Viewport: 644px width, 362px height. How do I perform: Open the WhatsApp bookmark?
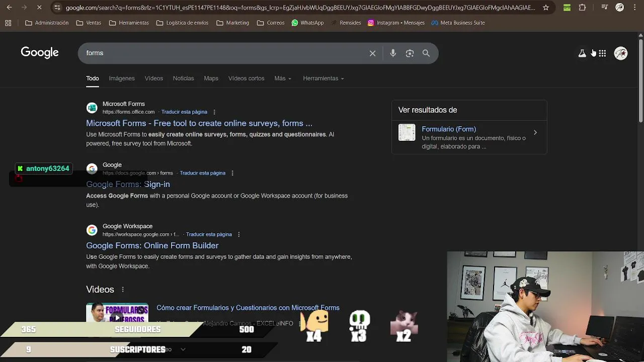(x=307, y=23)
